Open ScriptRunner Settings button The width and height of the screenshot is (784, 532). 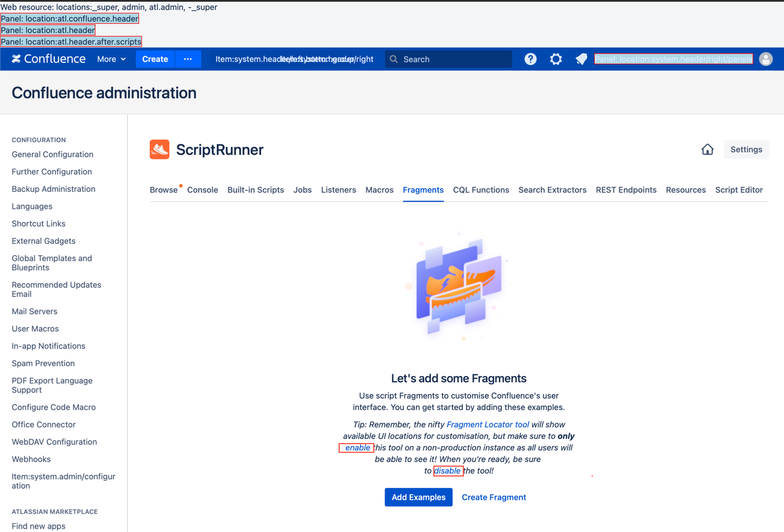point(746,150)
